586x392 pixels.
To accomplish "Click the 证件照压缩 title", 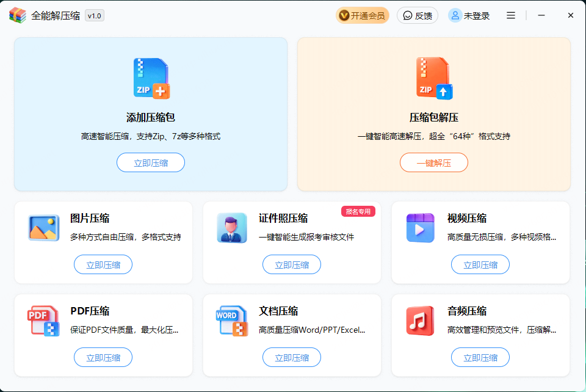I will [283, 218].
